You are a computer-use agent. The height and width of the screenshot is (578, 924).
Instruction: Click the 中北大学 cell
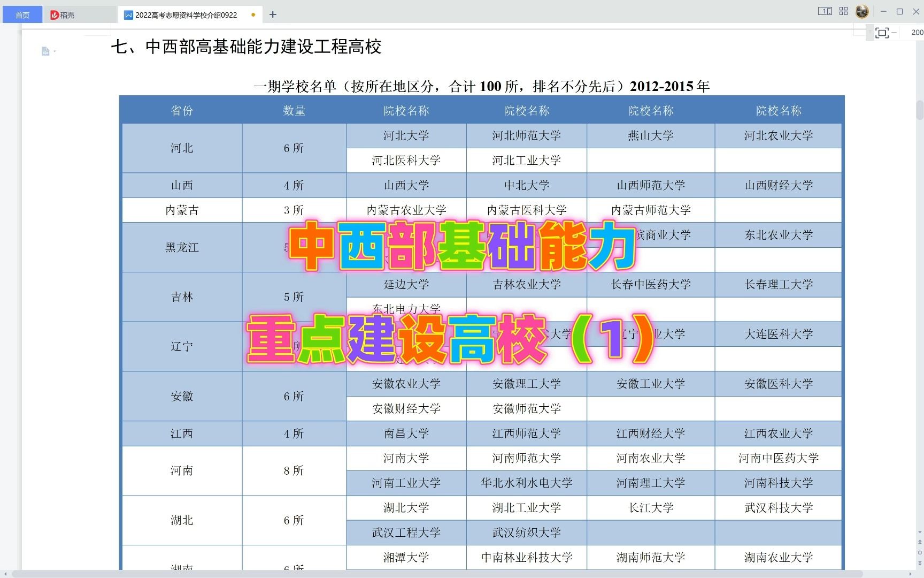527,186
